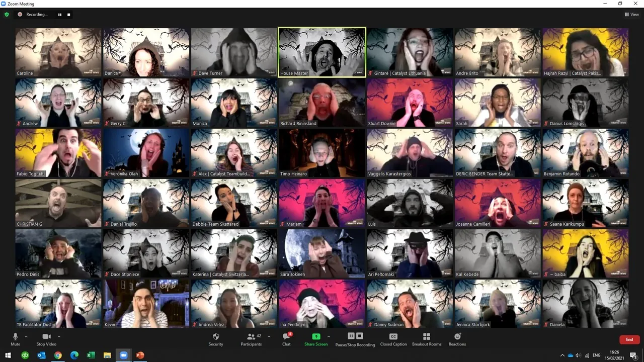Click the ENG language indicator

(x=596, y=355)
